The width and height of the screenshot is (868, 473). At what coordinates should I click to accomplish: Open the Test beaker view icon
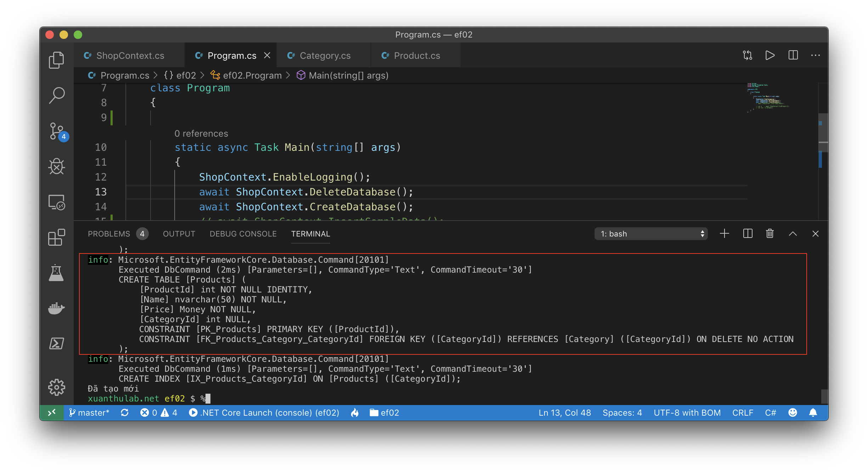(x=56, y=273)
